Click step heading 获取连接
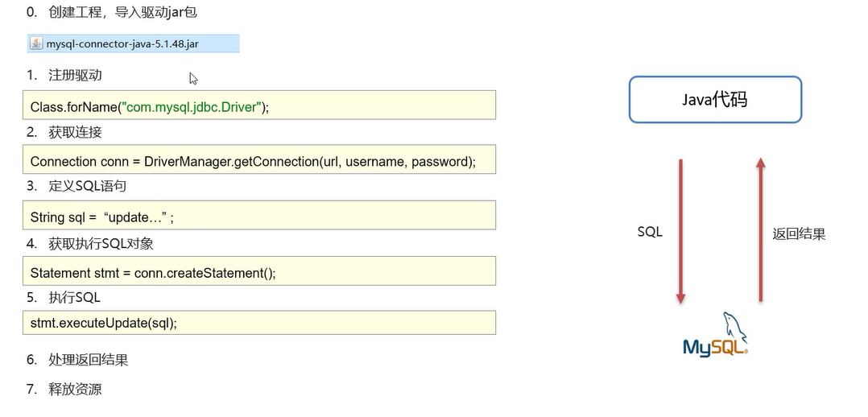 point(75,132)
